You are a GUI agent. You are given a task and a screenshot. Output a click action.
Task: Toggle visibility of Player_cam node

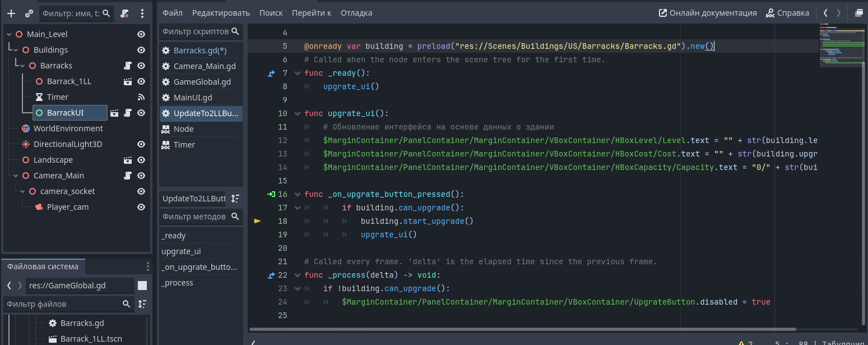point(141,207)
